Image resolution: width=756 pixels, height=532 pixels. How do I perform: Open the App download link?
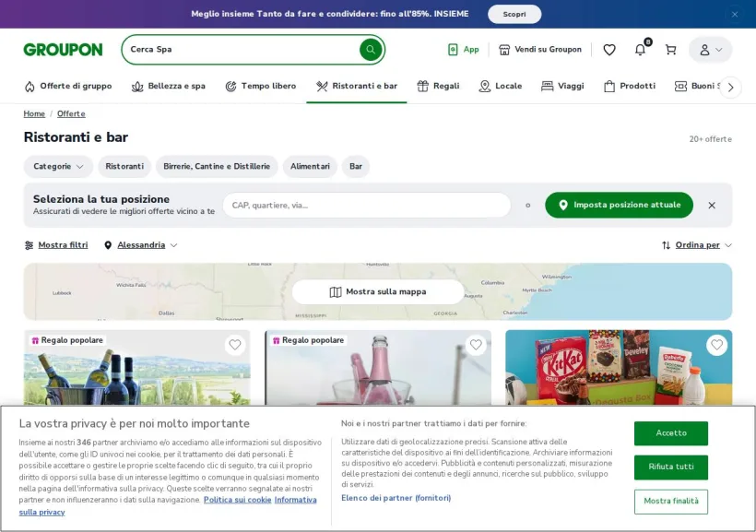(464, 49)
